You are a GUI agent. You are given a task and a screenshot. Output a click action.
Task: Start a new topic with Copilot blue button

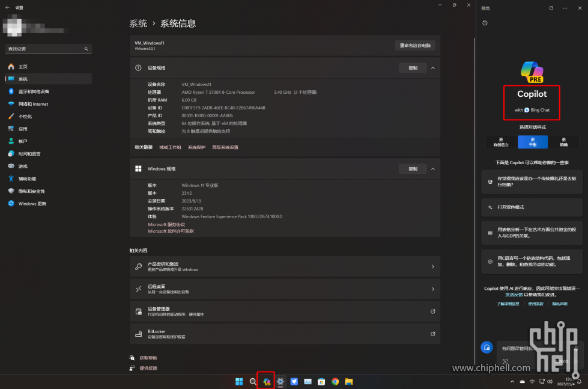[486, 348]
